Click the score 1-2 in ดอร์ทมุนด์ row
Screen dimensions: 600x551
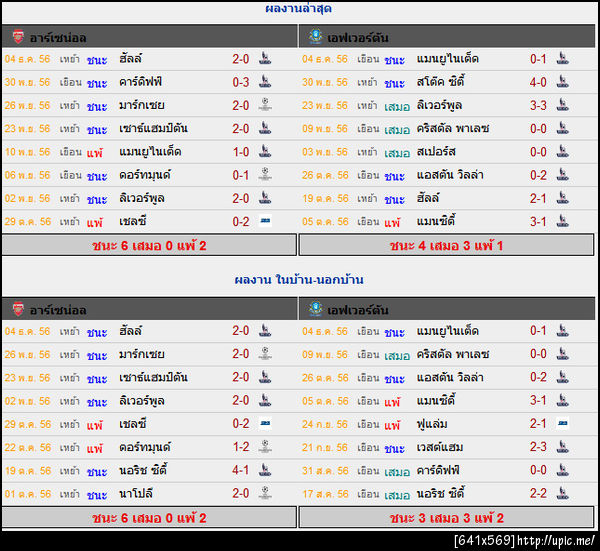[x=241, y=447]
